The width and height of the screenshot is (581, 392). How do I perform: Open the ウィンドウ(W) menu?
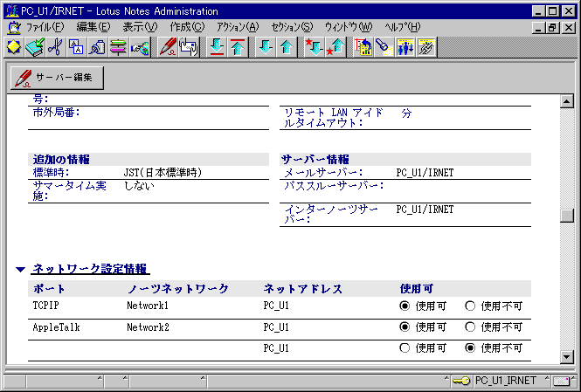349,27
